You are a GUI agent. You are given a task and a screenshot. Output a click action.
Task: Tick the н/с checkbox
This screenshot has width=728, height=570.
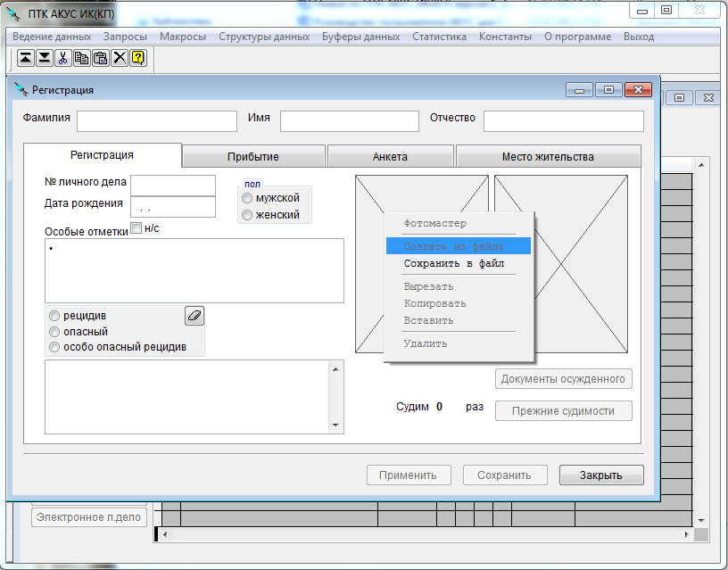tap(136, 228)
